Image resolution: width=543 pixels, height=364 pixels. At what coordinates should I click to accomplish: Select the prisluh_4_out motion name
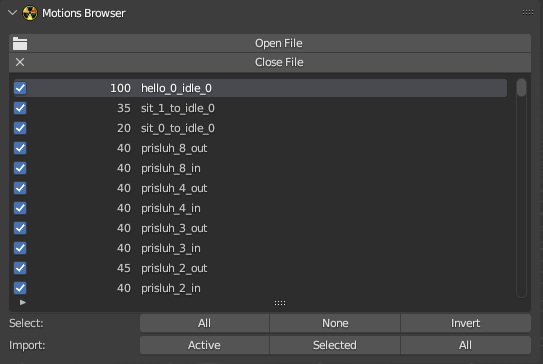174,188
